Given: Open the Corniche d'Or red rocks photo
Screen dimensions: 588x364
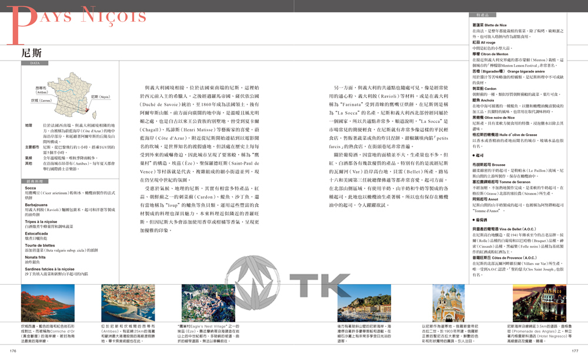Looking at the screenshot, I should tap(39, 303).
